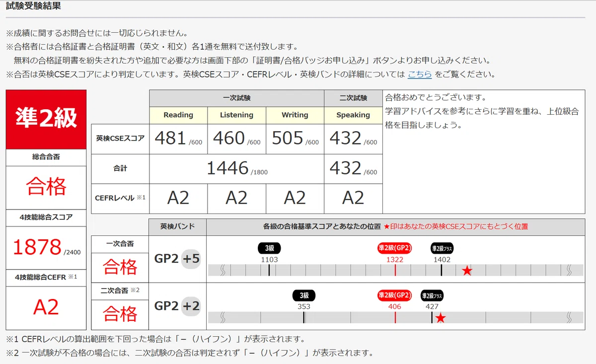Click the A2 value under 4技能総合CEFR
The image size is (596, 364).
pos(46,307)
